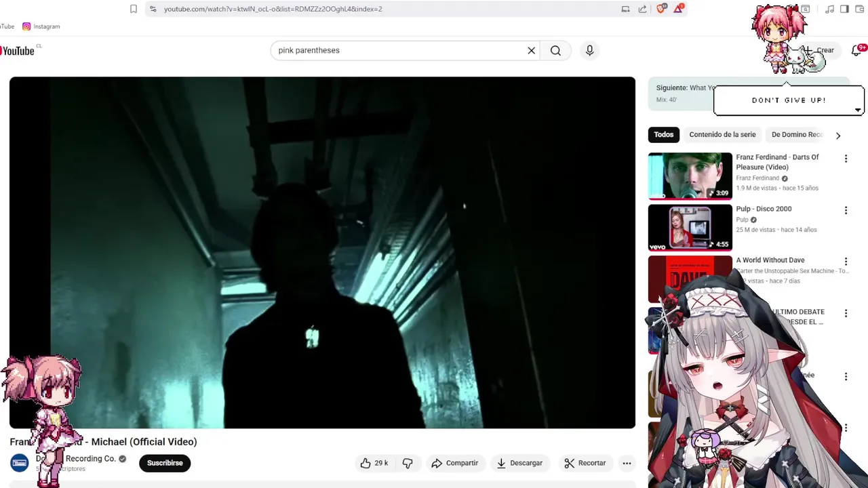Open the Instagram bookmark
This screenshot has width=868, height=488.
click(41, 26)
